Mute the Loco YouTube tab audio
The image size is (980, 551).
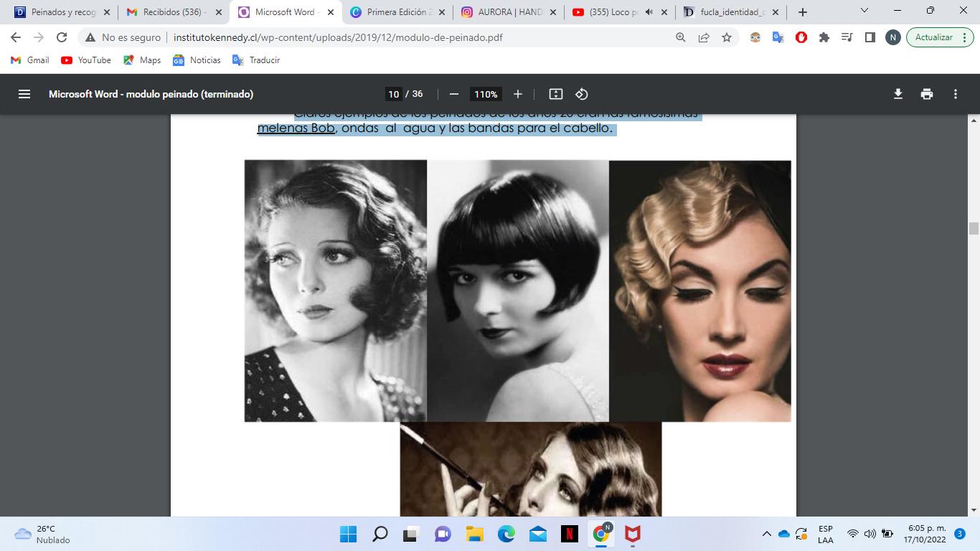[649, 12]
